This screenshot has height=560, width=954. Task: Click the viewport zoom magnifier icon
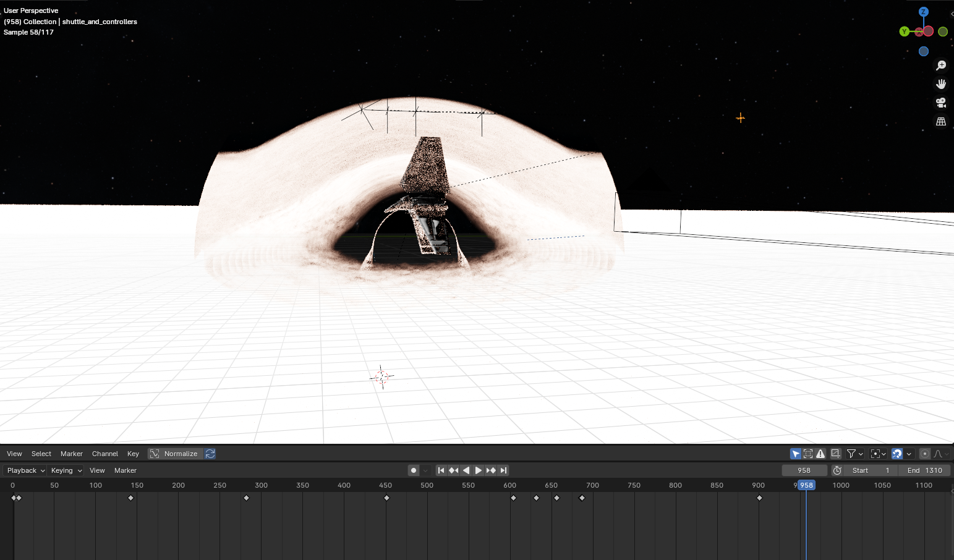[x=941, y=66]
